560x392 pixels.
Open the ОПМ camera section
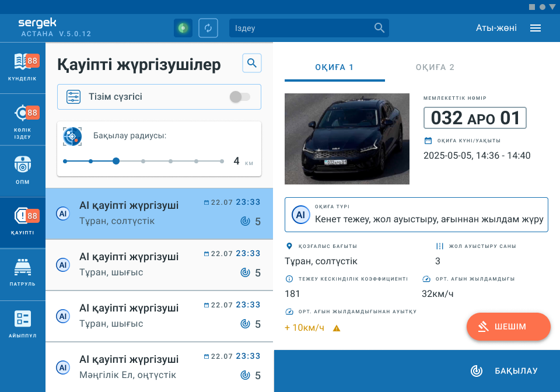pos(22,170)
